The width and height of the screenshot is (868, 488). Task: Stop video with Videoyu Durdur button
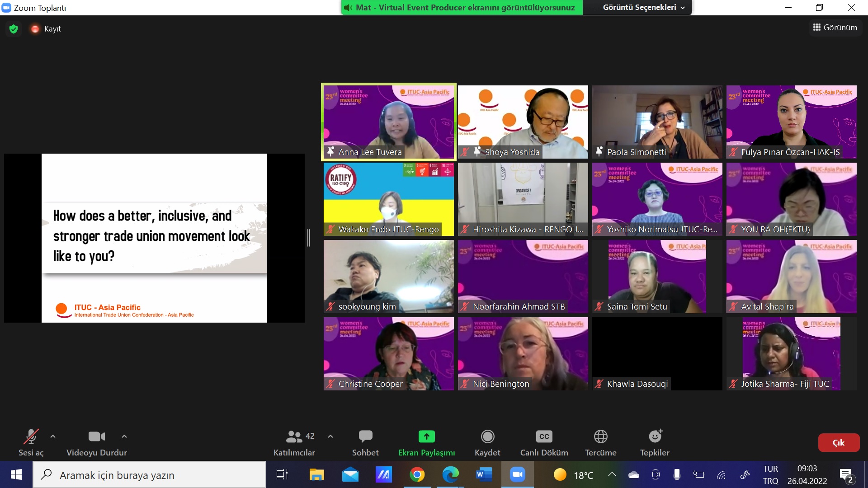point(96,442)
